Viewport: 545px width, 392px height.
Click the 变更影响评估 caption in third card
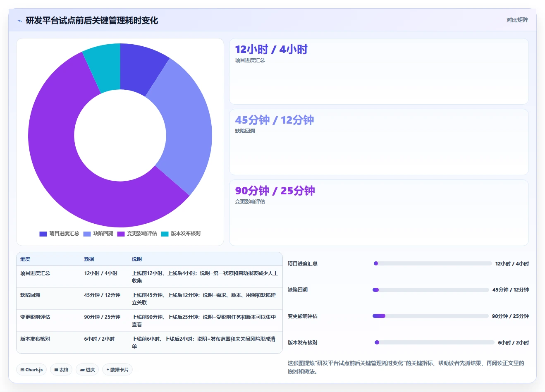pos(250,202)
